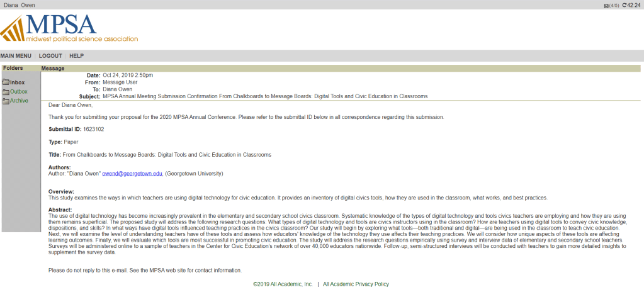
Task: Click the Message panel header
Action: [x=53, y=68]
